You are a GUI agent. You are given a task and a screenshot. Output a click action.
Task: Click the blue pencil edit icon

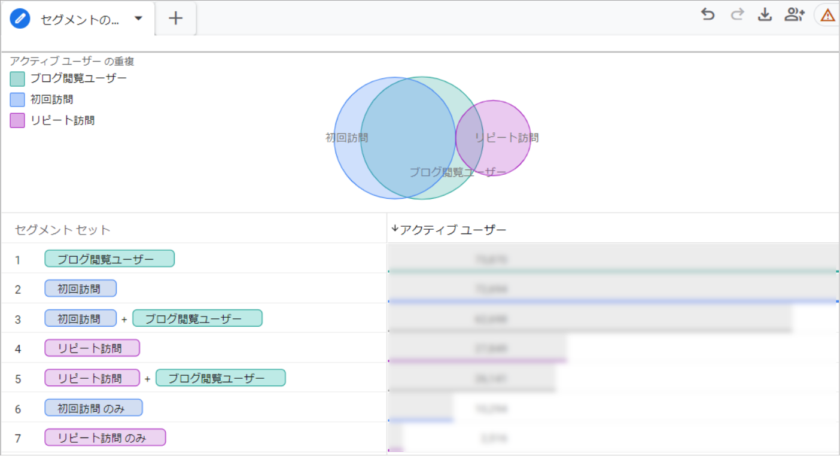click(20, 18)
